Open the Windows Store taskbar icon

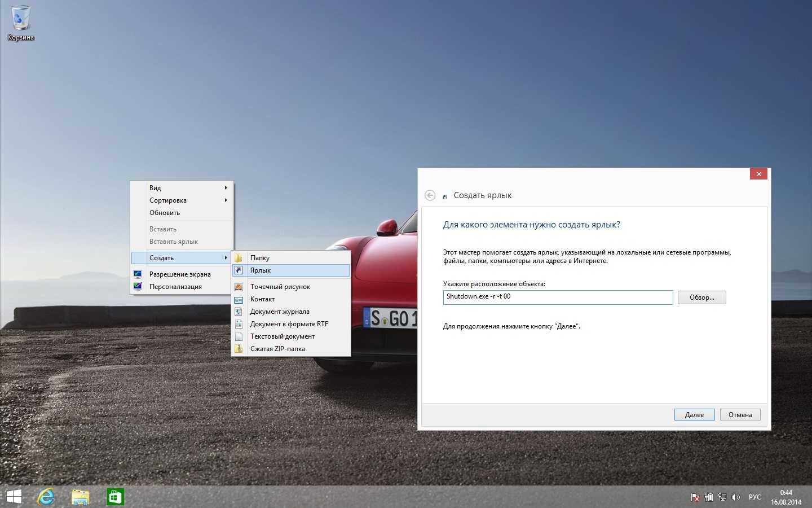pos(115,497)
